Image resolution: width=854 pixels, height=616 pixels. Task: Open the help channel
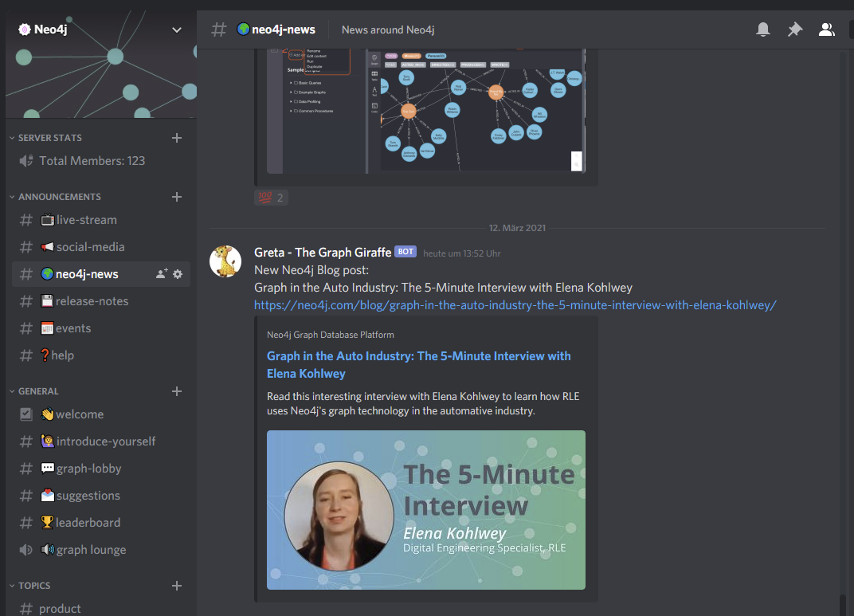101,355
